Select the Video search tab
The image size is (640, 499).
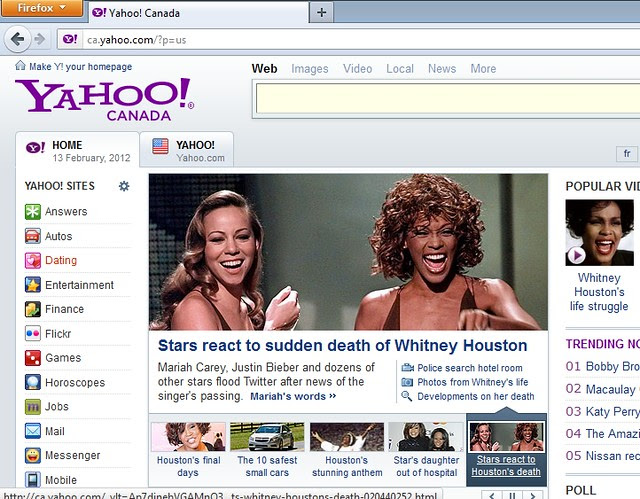pos(358,69)
